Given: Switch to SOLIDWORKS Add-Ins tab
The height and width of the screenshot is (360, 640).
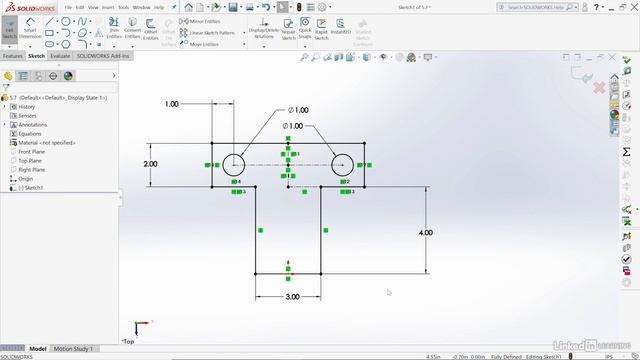Looking at the screenshot, I should coord(103,56).
